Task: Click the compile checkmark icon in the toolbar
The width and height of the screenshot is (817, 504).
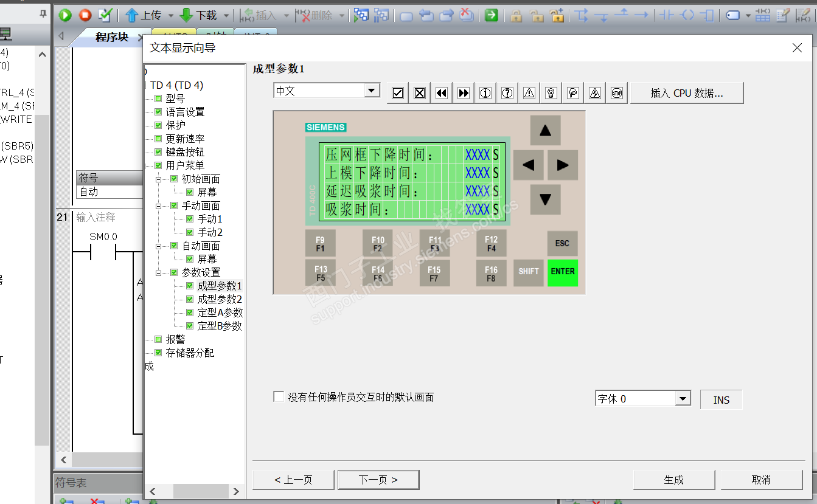Action: [x=105, y=15]
